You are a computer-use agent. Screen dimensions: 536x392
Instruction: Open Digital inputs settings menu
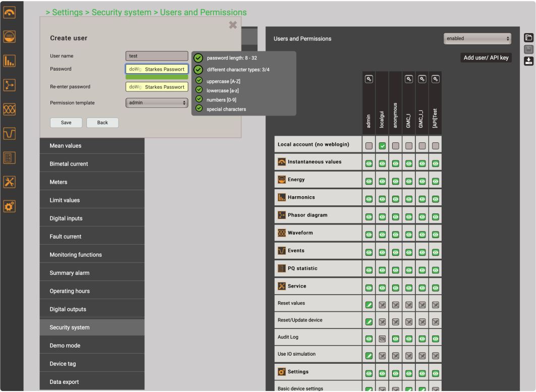coord(92,218)
